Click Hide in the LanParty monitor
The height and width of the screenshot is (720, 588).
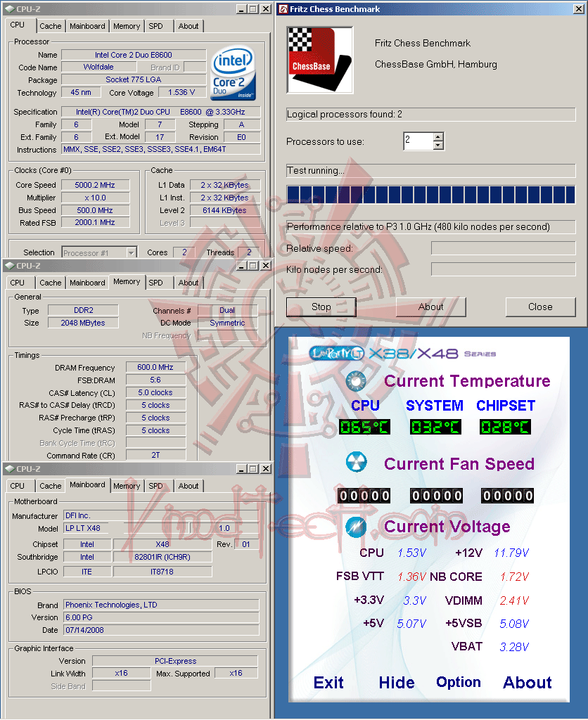coord(397,683)
